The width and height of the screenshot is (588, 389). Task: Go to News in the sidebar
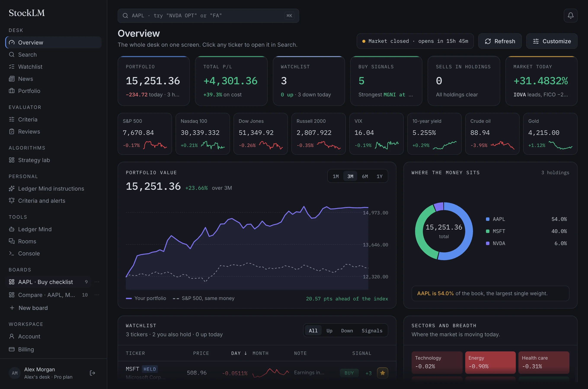coord(53,79)
